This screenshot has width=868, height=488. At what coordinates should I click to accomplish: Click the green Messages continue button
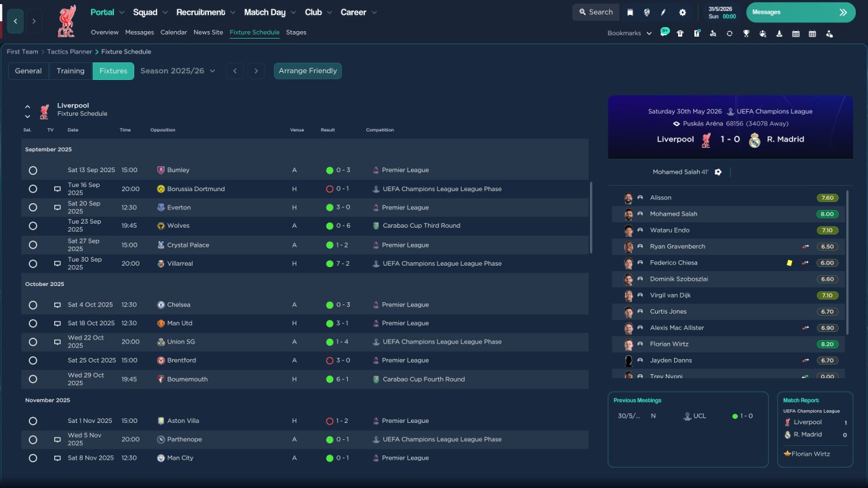tap(801, 12)
